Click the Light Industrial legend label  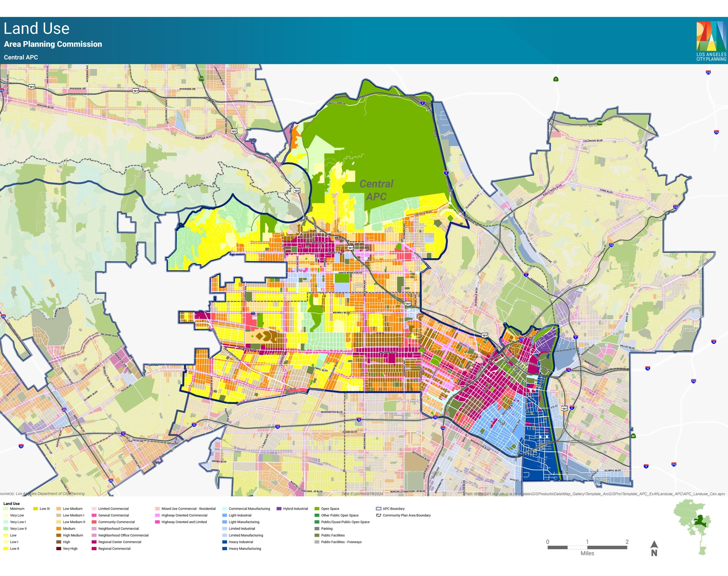pos(240,515)
